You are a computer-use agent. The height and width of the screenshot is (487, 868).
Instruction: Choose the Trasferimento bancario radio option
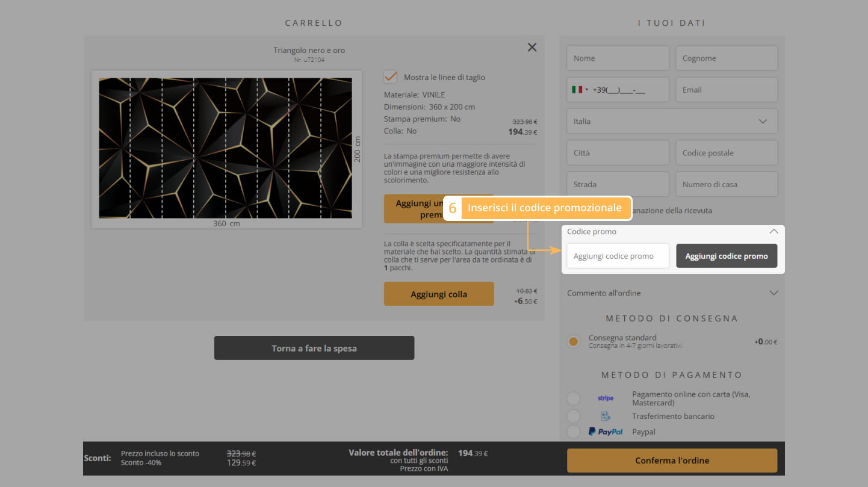point(574,416)
